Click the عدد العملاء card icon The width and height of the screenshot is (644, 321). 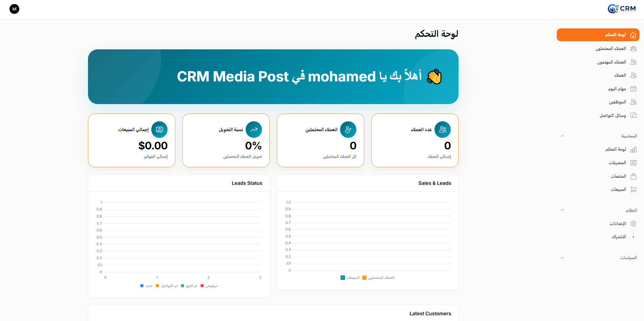(443, 129)
